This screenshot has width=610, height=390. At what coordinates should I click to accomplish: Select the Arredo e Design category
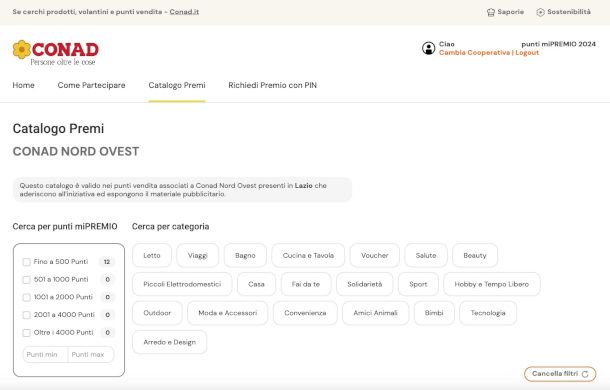tap(170, 342)
